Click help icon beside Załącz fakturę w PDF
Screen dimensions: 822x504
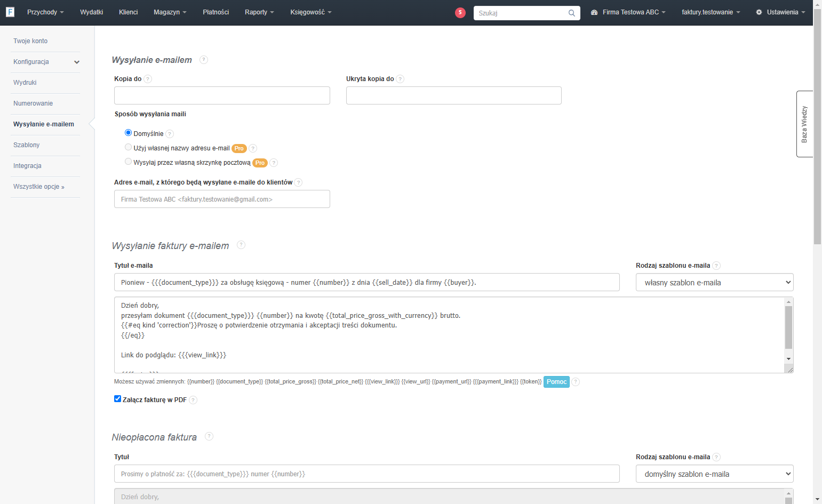point(193,400)
